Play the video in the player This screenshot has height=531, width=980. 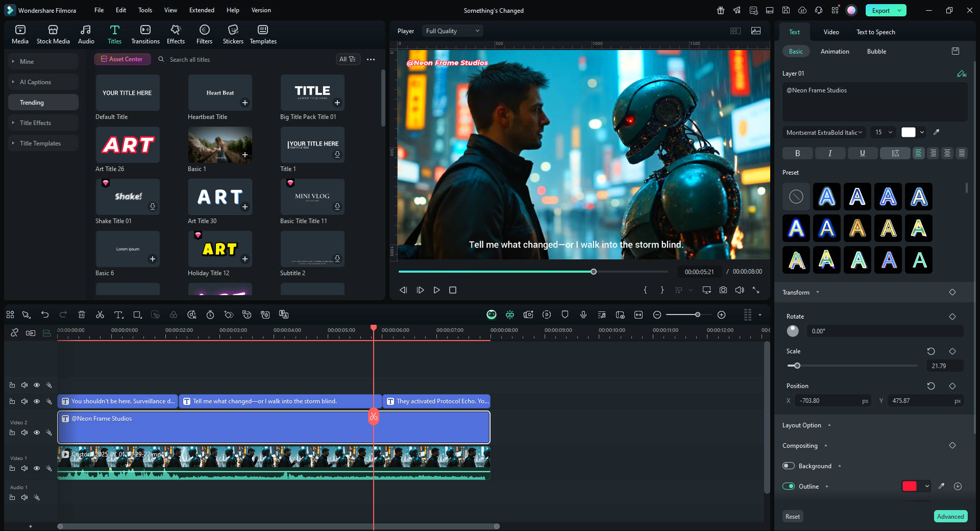[x=436, y=290]
